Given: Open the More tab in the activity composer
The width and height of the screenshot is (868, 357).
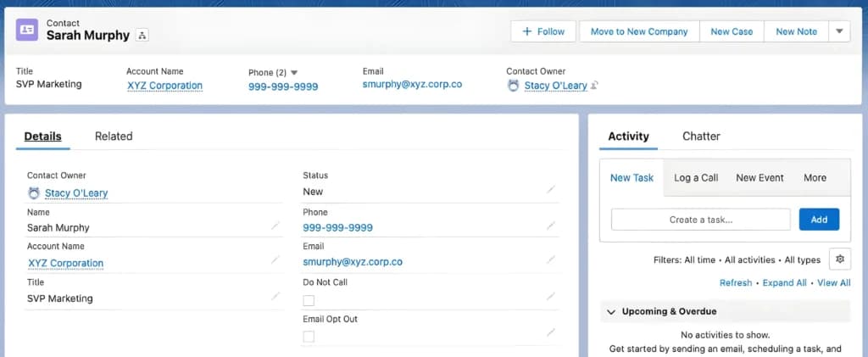Looking at the screenshot, I should tap(815, 178).
